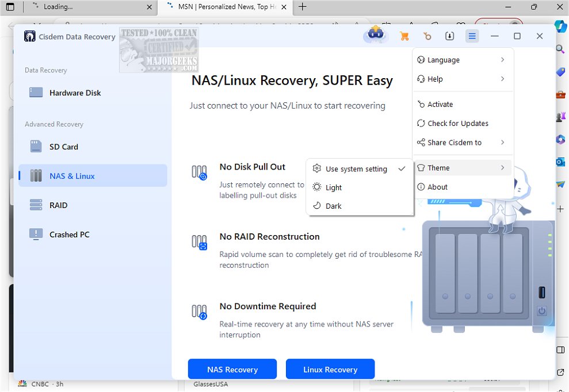Screen dimensions: 569x392
Task: Open browser tab actions menu icon
Action: pyautogui.click(x=10, y=7)
